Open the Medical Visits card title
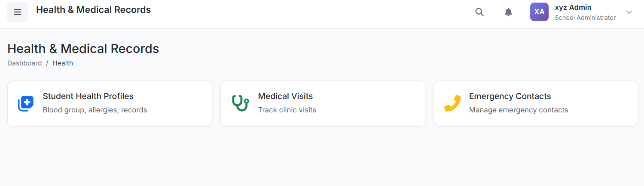This screenshot has width=644, height=186. 285,96
